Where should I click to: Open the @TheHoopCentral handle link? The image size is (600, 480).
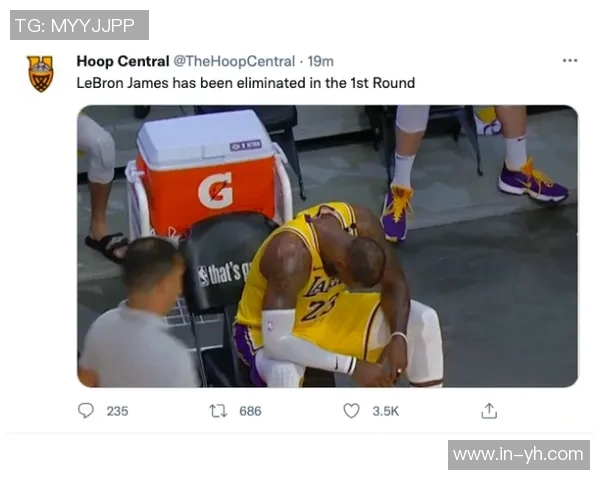pyautogui.click(x=234, y=61)
